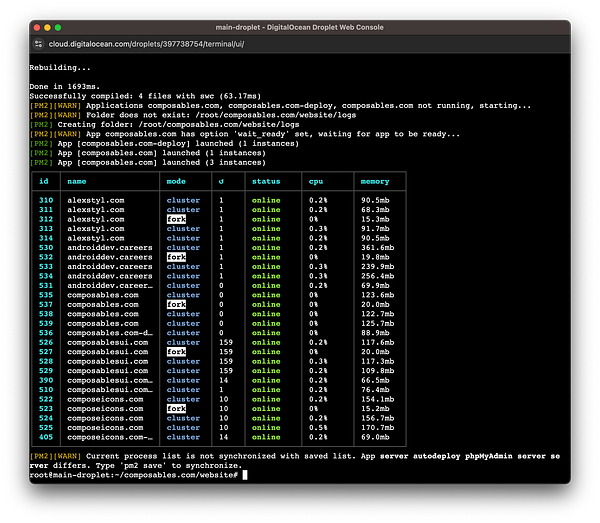Viewport: 600px width, 523px height.
Task: Click the fork mode badge for process 312
Action: (x=176, y=219)
